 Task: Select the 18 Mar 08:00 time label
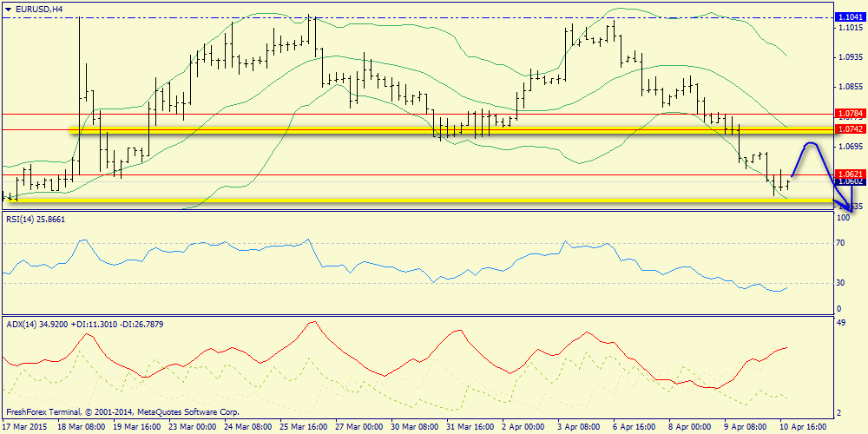[82, 427]
